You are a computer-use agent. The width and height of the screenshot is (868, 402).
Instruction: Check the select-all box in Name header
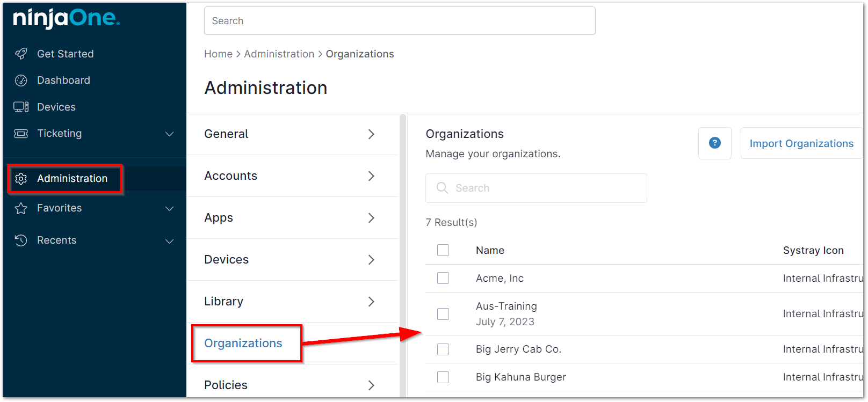point(443,250)
